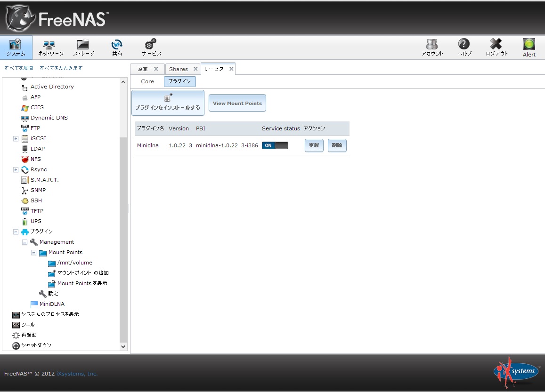Click the SSH icon
This screenshot has height=392, width=545.
point(25,200)
